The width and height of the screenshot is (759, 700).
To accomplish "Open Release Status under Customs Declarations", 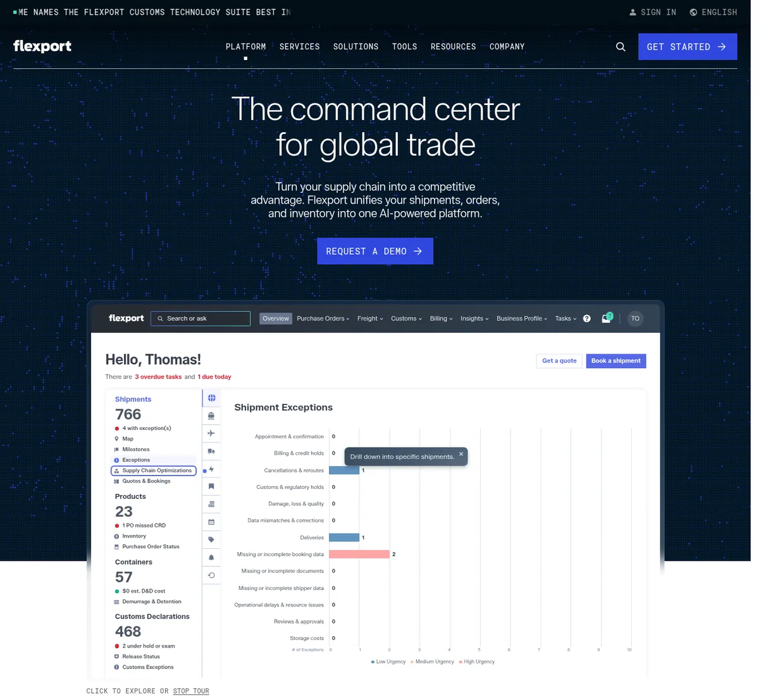I will click(137, 656).
